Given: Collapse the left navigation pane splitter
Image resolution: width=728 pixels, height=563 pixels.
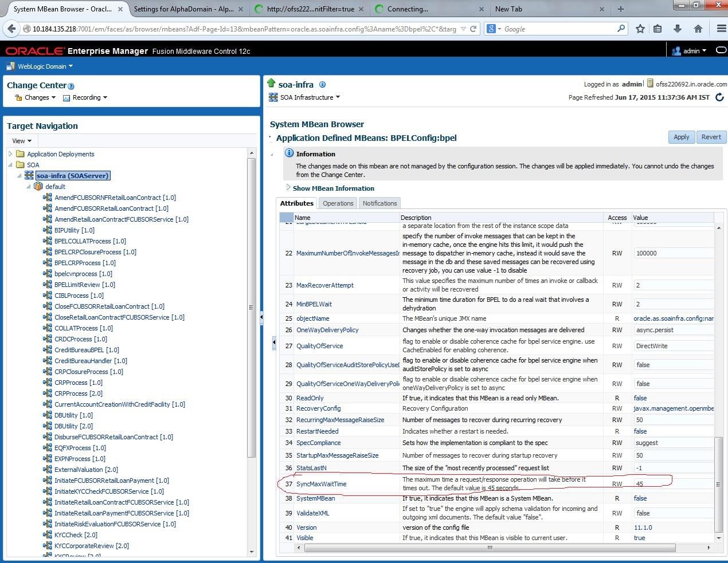Looking at the screenshot, I should (261, 317).
